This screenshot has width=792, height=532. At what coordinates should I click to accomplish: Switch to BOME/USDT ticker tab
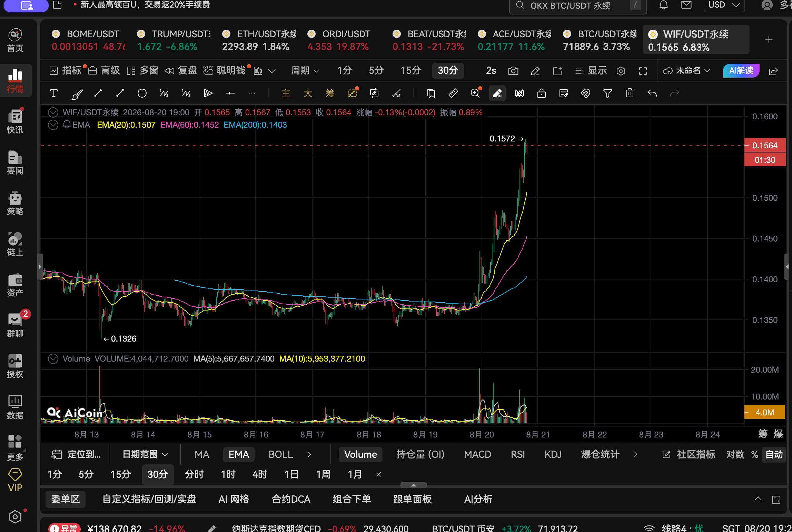pos(89,40)
